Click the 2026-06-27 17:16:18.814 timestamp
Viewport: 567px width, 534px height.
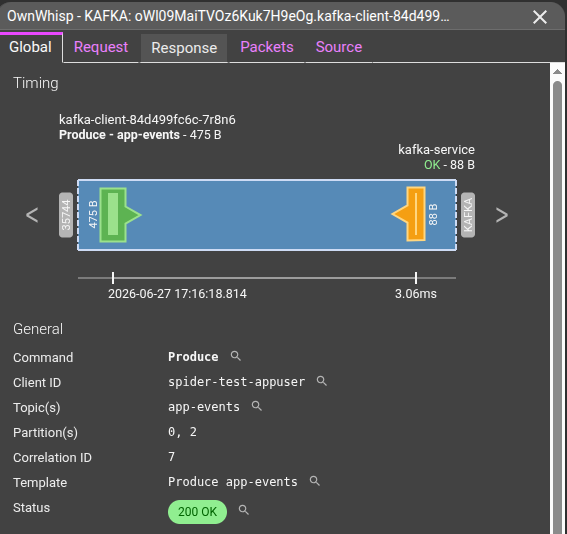point(177,294)
